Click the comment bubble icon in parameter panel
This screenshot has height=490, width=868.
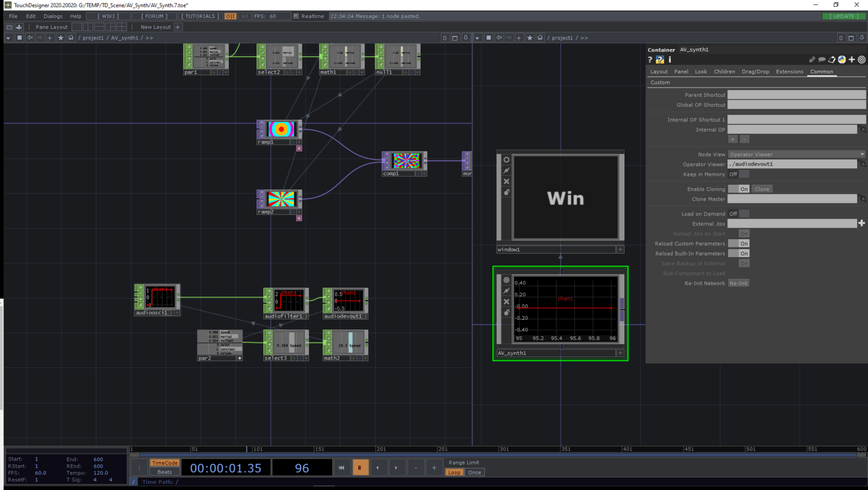coord(823,59)
